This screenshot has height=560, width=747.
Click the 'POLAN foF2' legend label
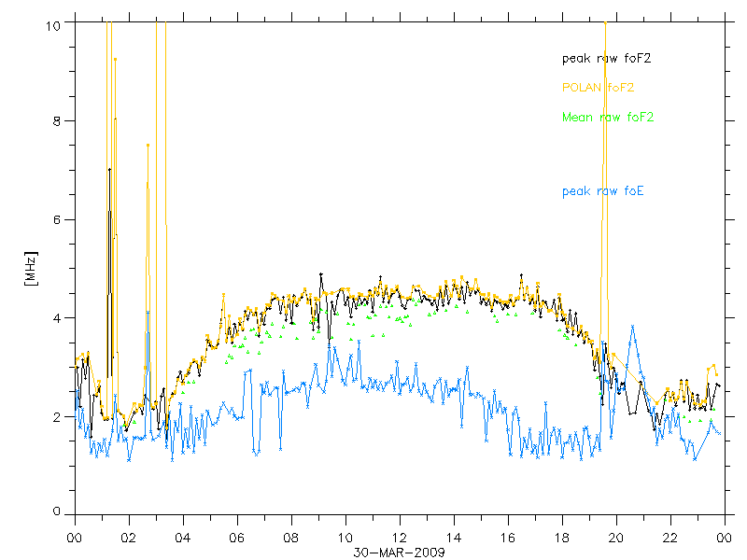pyautogui.click(x=598, y=88)
